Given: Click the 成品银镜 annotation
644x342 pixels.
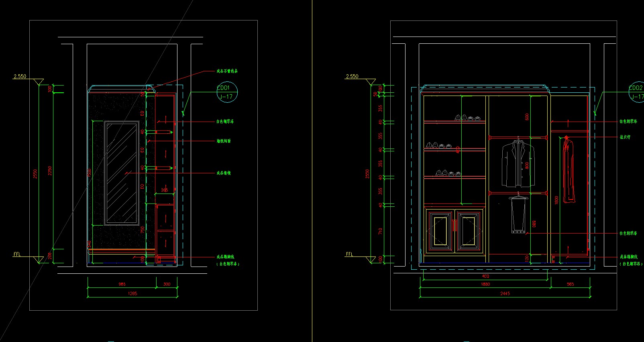Looking at the screenshot, I should (x=224, y=173).
